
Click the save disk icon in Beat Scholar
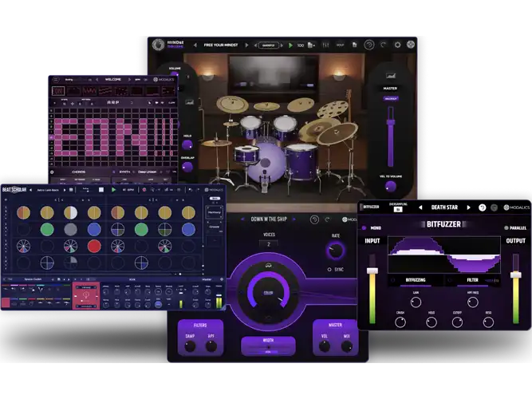[x=71, y=190]
